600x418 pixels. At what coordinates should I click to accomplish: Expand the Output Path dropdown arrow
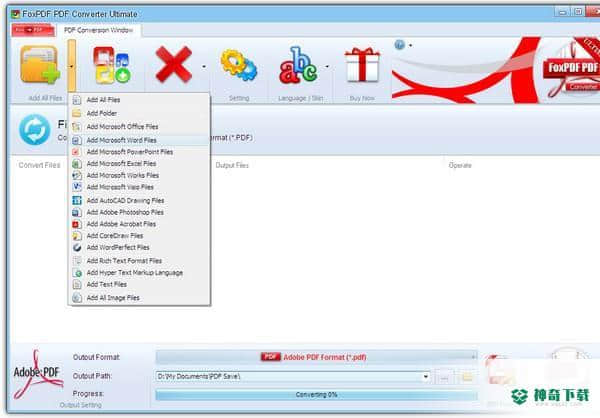coord(426,377)
